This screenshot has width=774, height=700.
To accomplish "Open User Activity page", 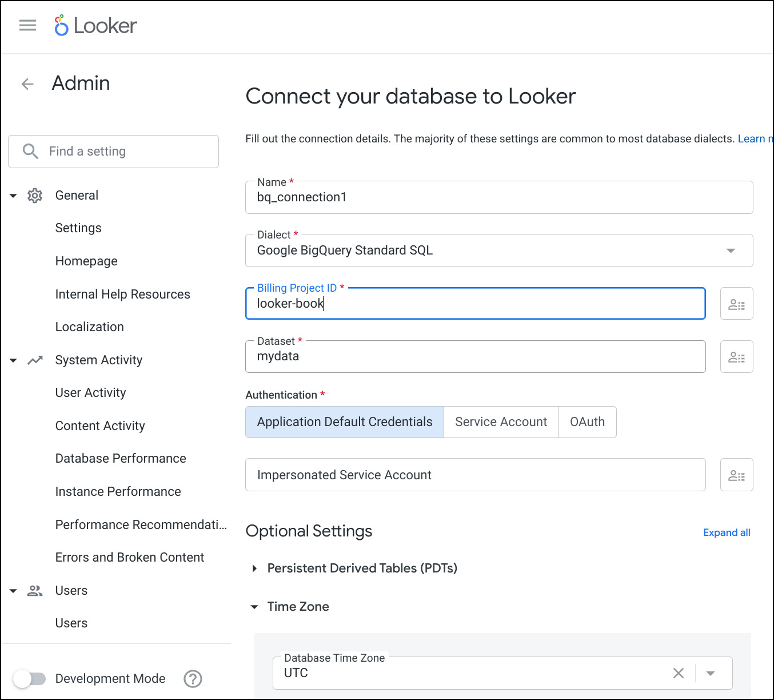I will (90, 393).
